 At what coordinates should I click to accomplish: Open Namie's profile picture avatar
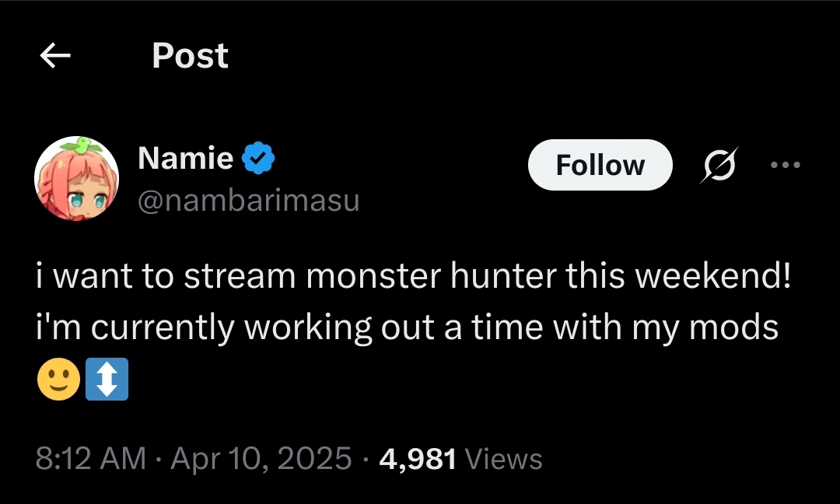76,178
